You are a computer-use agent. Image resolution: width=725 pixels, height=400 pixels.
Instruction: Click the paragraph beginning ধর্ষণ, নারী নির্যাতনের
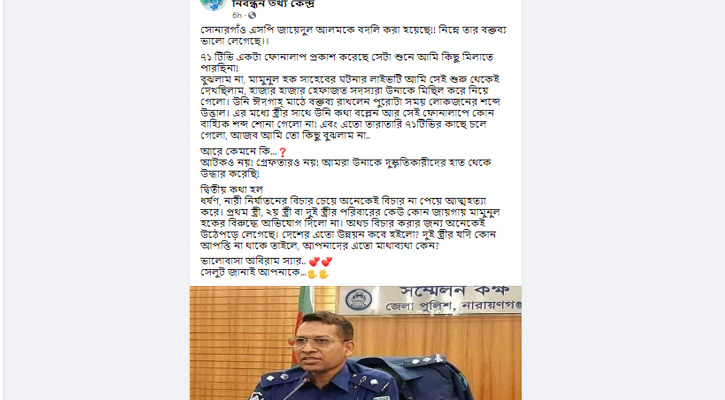click(350, 223)
